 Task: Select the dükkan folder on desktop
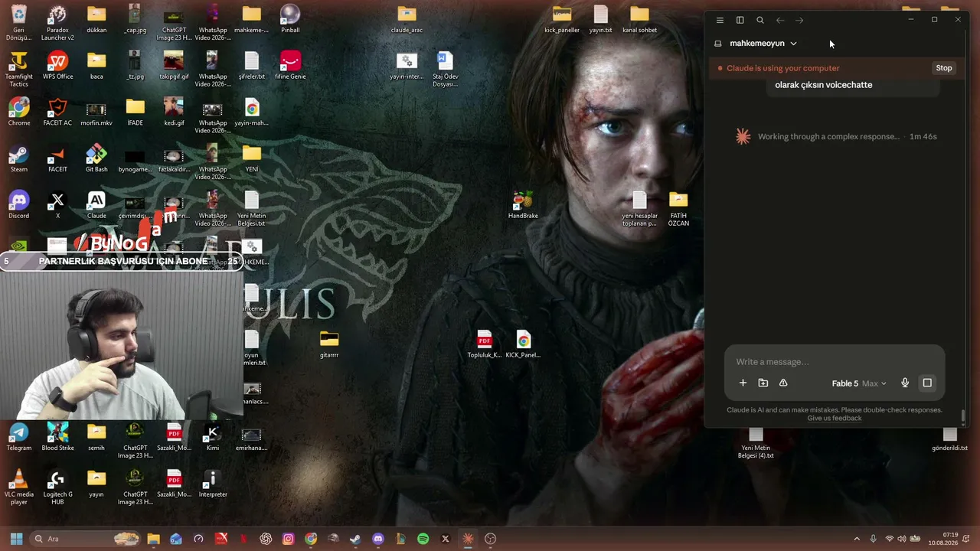tap(96, 19)
